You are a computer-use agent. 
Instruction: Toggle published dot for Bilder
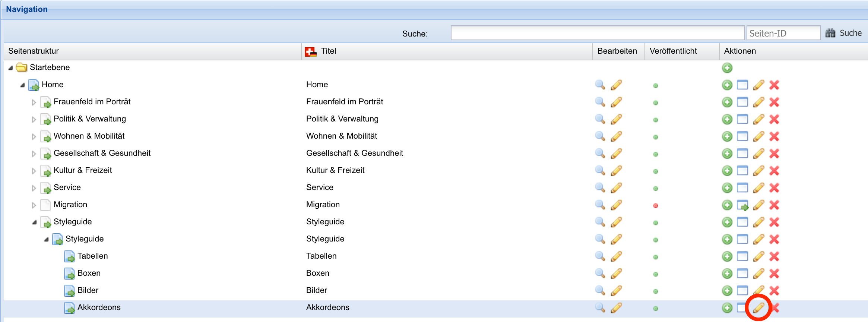[x=656, y=291]
